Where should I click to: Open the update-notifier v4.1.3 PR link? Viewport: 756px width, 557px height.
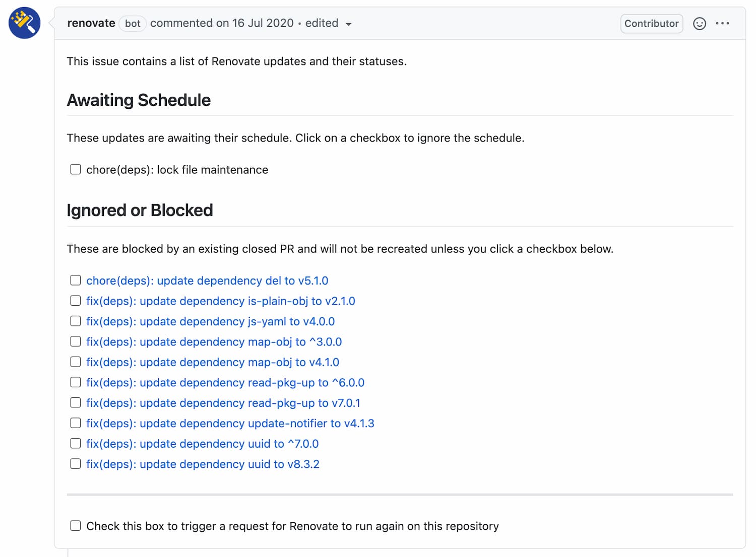(230, 424)
